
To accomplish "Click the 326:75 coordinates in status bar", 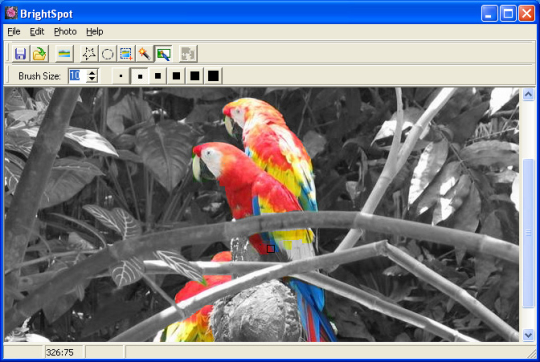I will 60,353.
